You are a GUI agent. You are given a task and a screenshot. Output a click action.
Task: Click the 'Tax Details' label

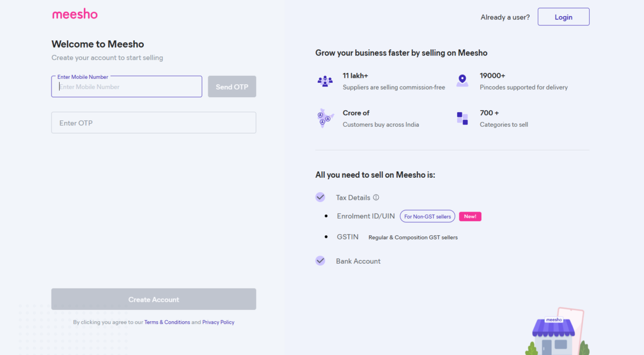pos(353,198)
